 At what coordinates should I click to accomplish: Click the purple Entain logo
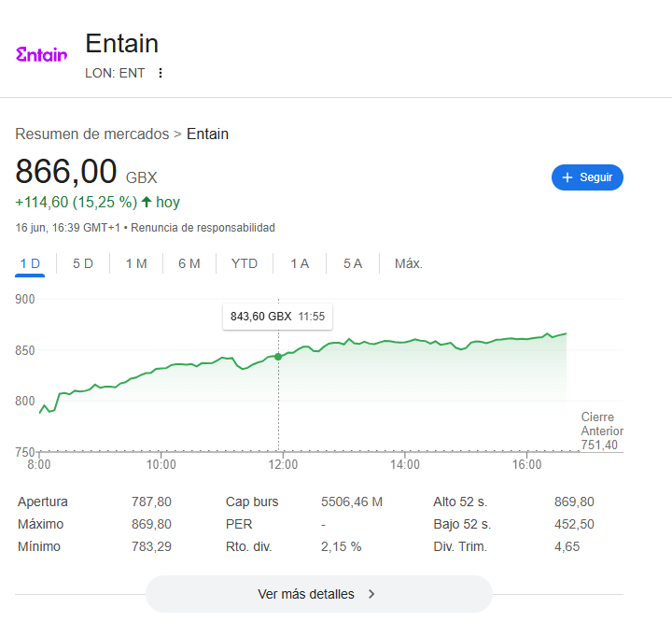pyautogui.click(x=42, y=54)
